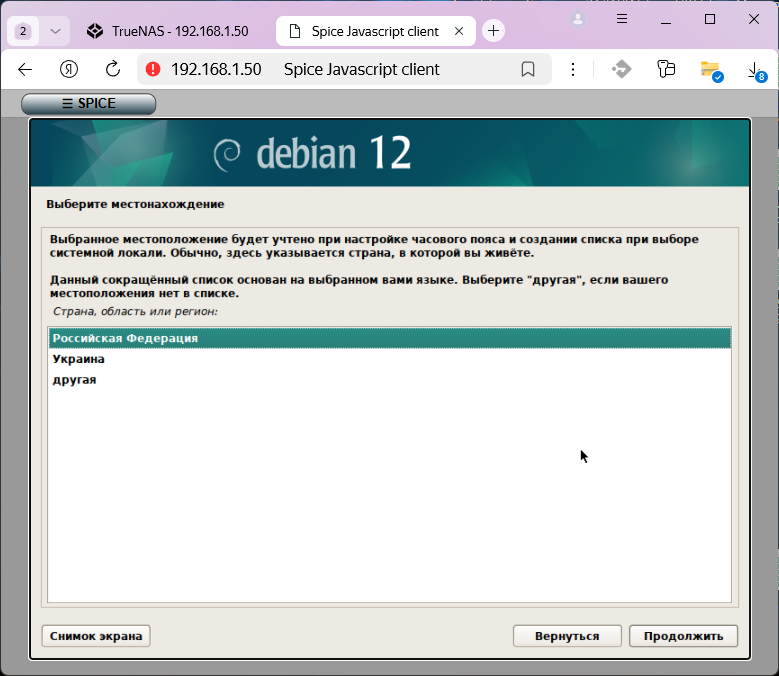Open Yandex home page icon
Image resolution: width=779 pixels, height=676 pixels.
coord(69,70)
